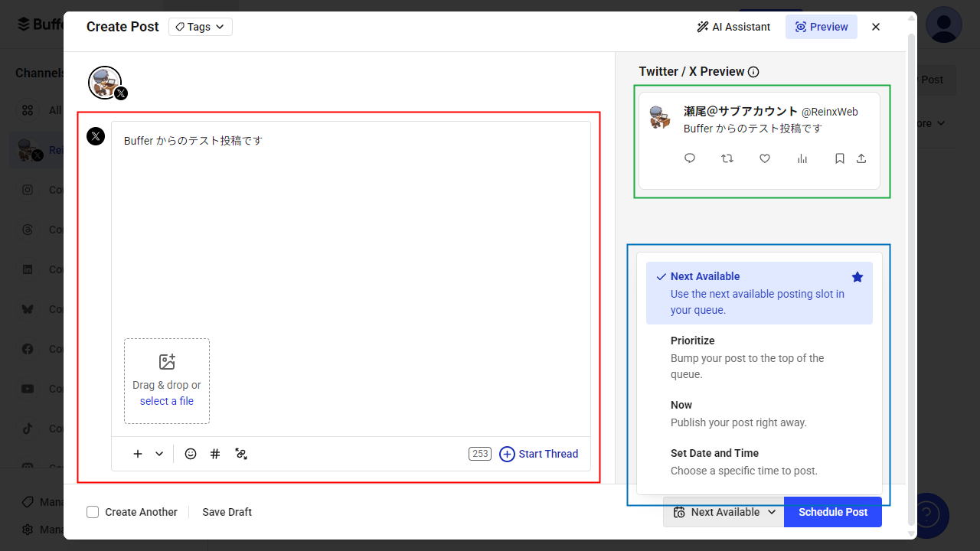This screenshot has height=551, width=980.
Task: Insert a hashtag using the hashtag icon
Action: point(215,454)
